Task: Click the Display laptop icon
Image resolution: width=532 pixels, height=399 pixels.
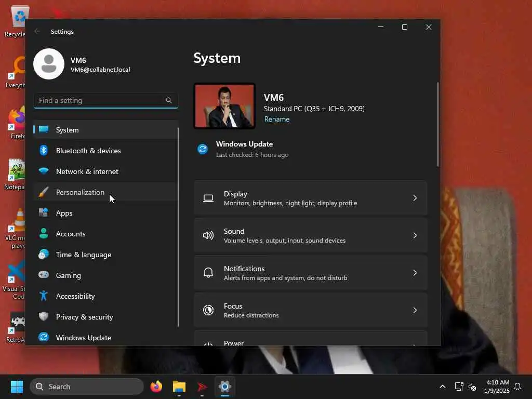Action: [x=208, y=198]
